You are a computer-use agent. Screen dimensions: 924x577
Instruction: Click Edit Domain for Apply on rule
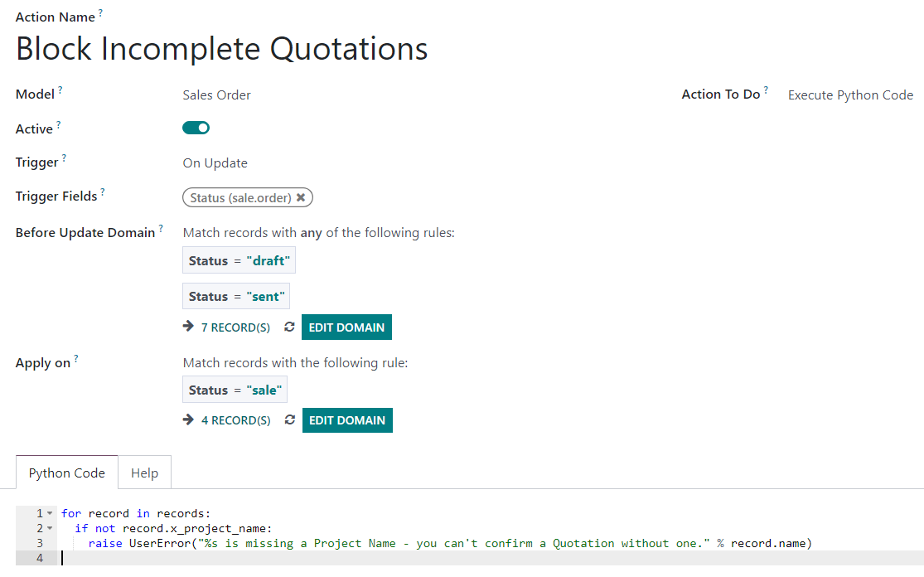pos(346,420)
